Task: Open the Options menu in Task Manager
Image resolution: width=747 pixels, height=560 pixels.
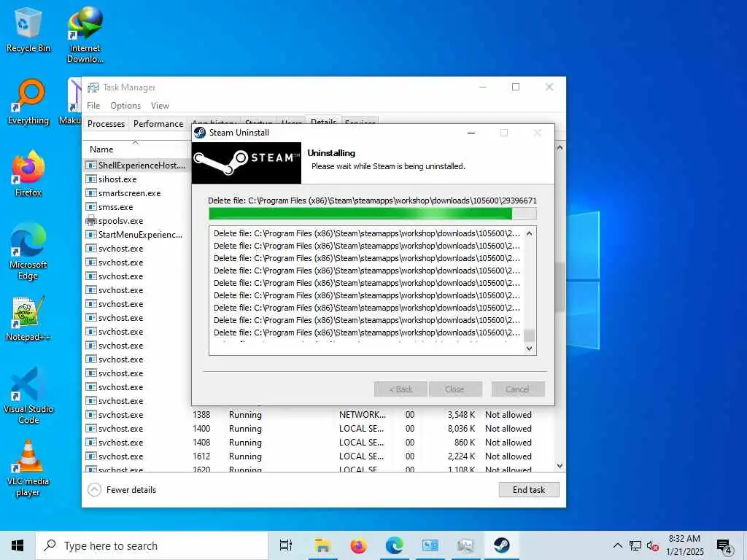Action: tap(125, 106)
